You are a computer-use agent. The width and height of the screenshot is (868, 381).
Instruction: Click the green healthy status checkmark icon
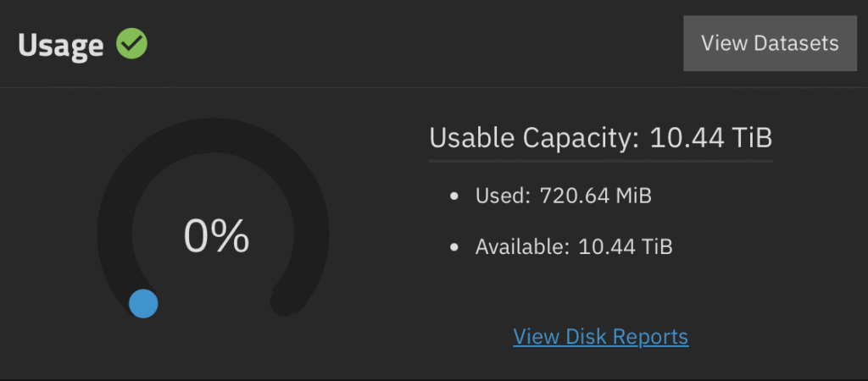131,44
